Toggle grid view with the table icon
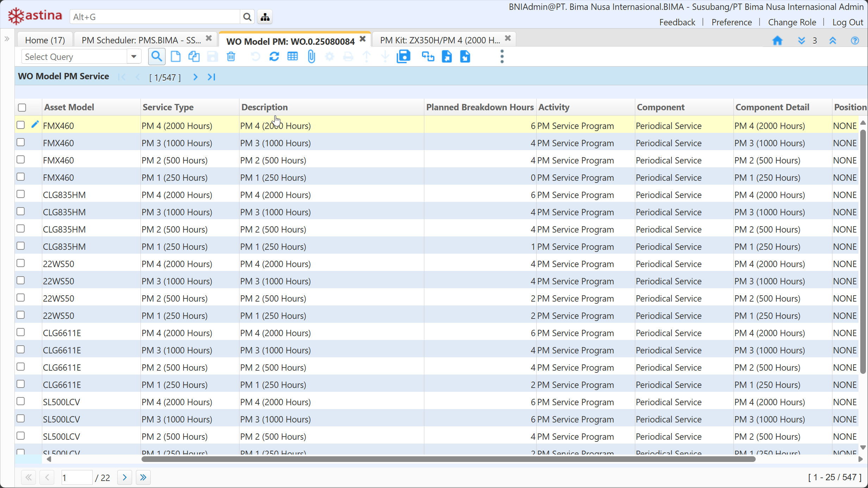 pyautogui.click(x=293, y=57)
